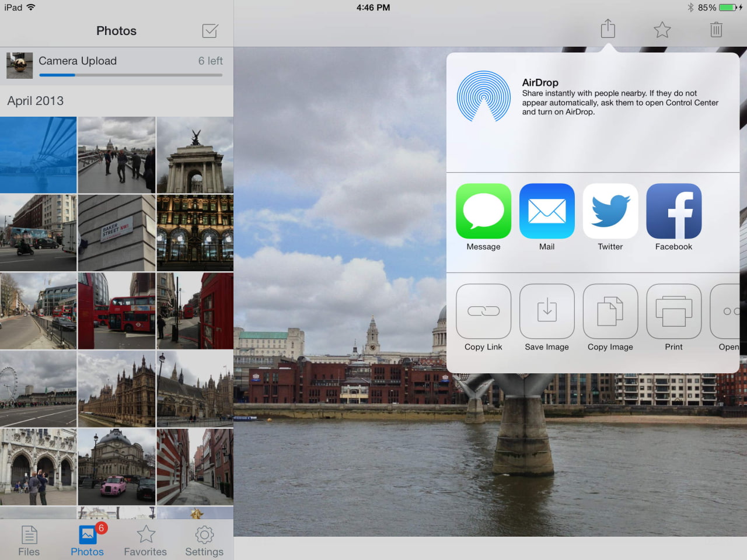Enable multi-select mode with the checkmark icon
This screenshot has height=560, width=747.
pos(210,30)
